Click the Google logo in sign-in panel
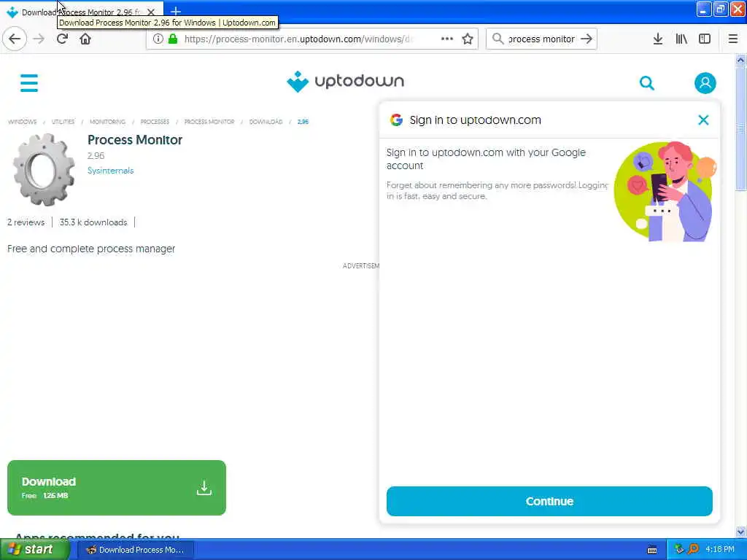747x560 pixels. click(x=396, y=120)
